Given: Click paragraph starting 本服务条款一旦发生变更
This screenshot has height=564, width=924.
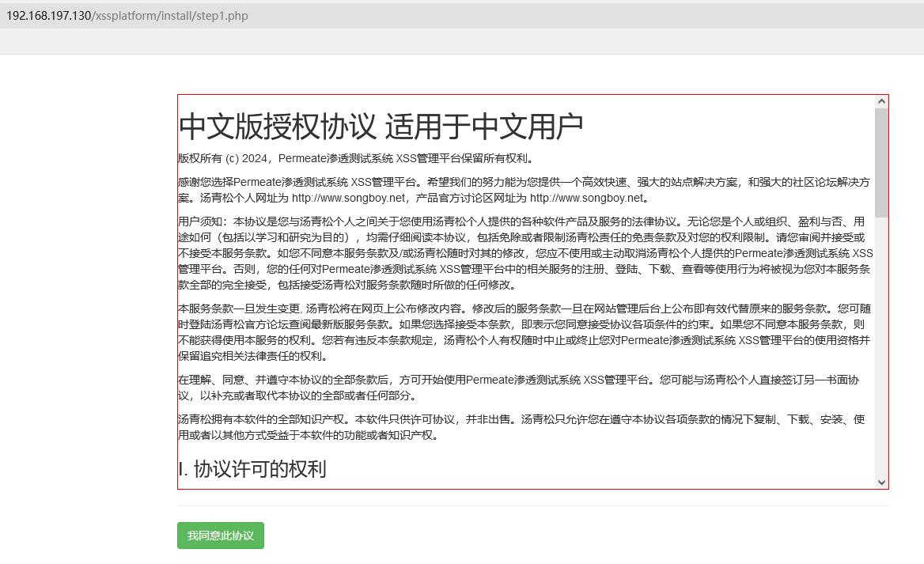Looking at the screenshot, I should 524,332.
